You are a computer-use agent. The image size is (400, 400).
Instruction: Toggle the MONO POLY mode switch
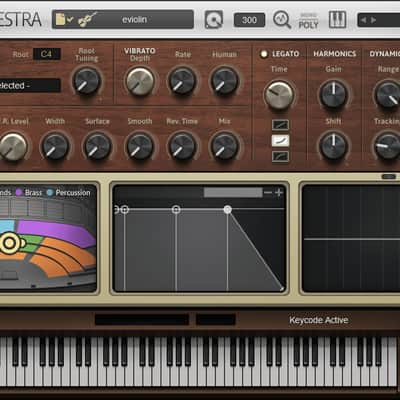tap(308, 21)
